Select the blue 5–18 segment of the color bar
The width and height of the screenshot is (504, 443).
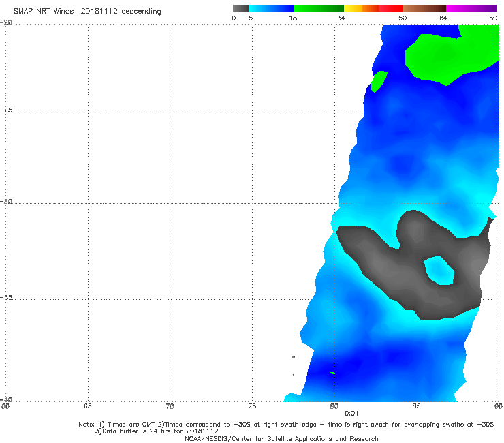tap(272, 8)
